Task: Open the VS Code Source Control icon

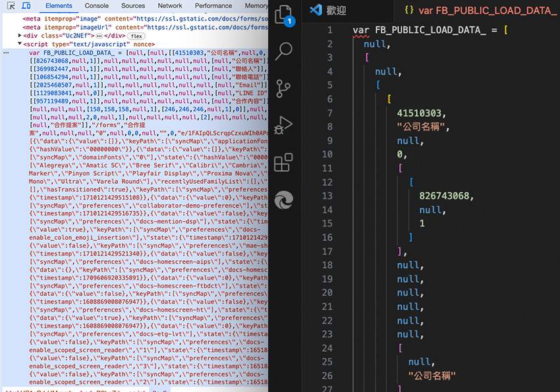Action: click(x=283, y=88)
